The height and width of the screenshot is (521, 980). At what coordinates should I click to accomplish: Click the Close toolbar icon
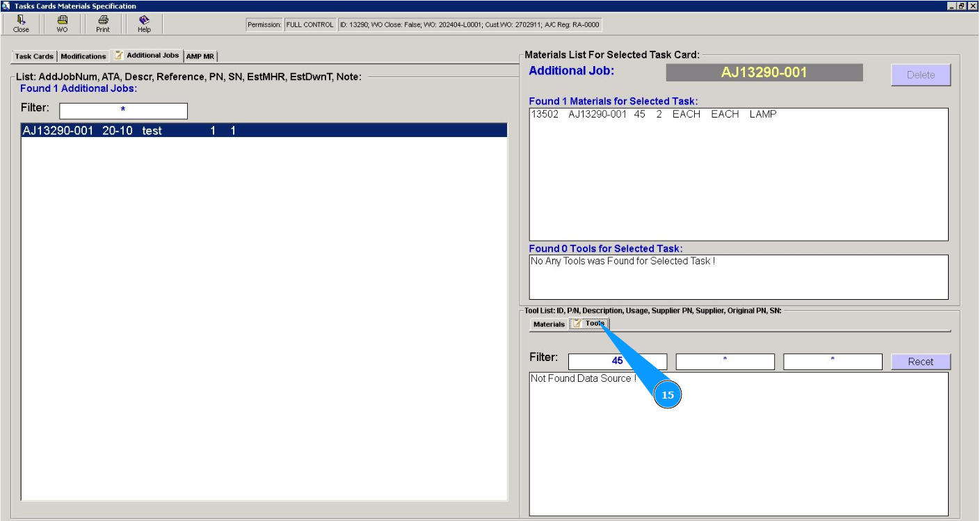(x=21, y=24)
